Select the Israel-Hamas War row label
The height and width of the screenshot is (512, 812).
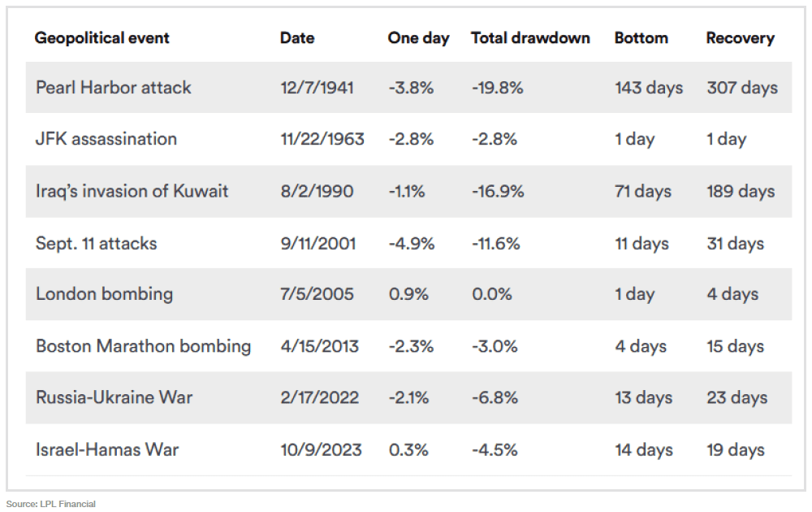107,449
